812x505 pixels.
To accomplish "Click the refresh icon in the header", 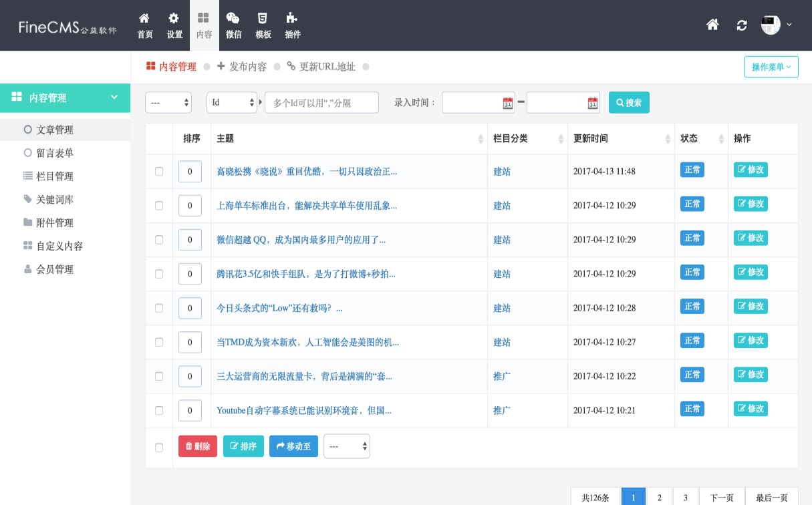I will [x=742, y=25].
